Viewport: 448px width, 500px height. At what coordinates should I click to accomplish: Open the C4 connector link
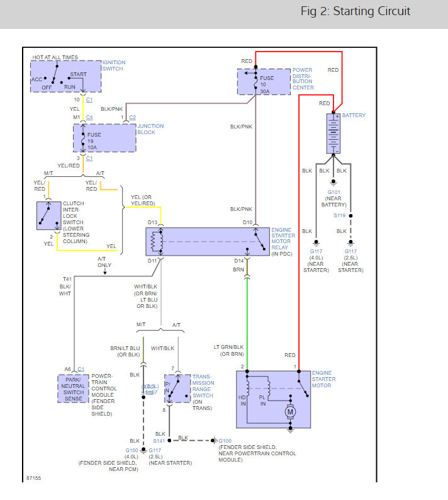pos(89,117)
